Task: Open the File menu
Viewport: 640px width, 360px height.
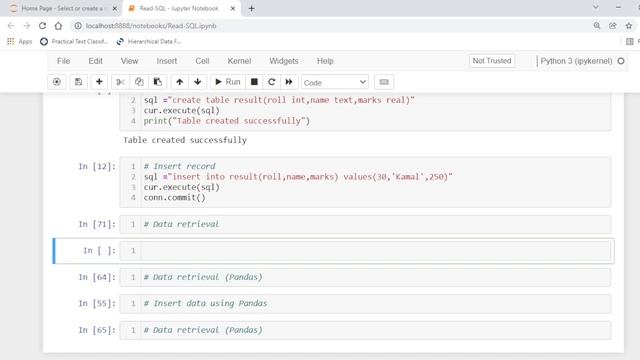Action: coord(63,61)
